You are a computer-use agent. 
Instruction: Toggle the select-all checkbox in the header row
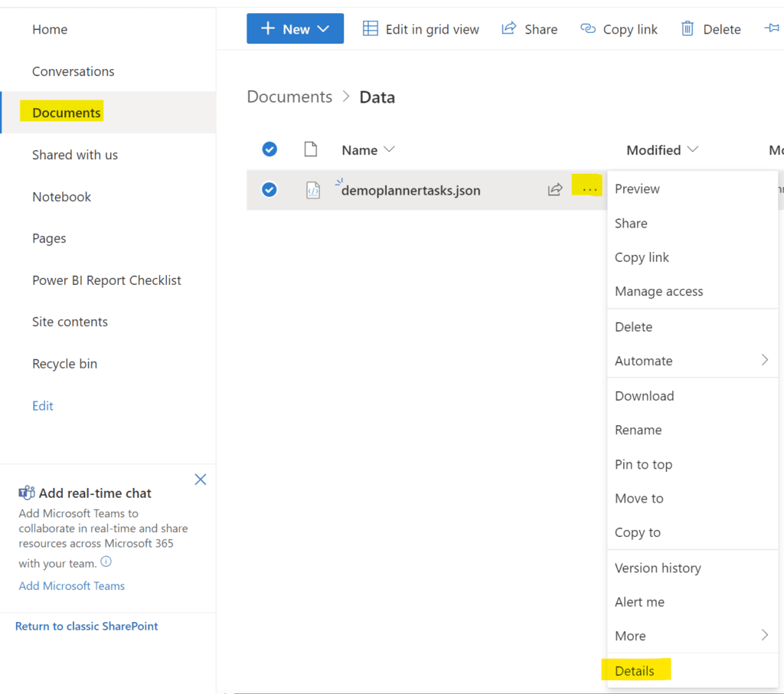pyautogui.click(x=269, y=149)
